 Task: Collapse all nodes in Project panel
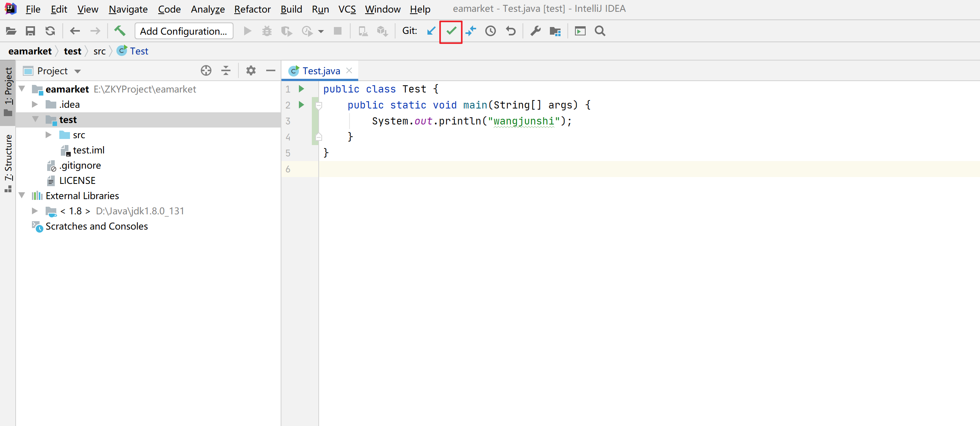[226, 70]
